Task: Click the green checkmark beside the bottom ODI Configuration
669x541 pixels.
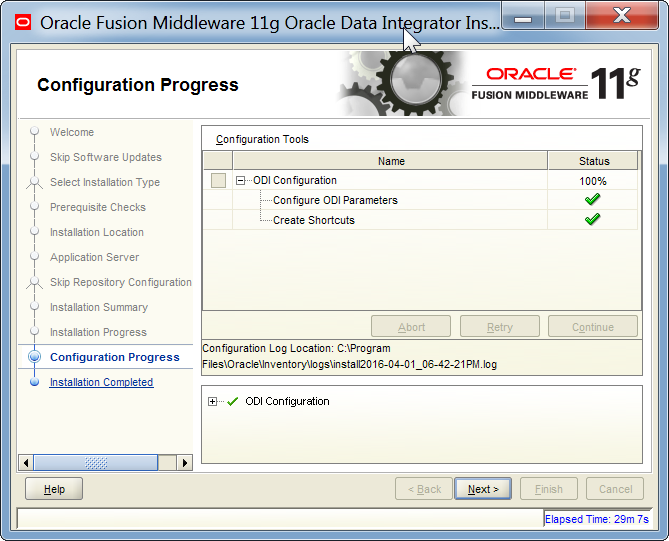Action: tap(233, 401)
